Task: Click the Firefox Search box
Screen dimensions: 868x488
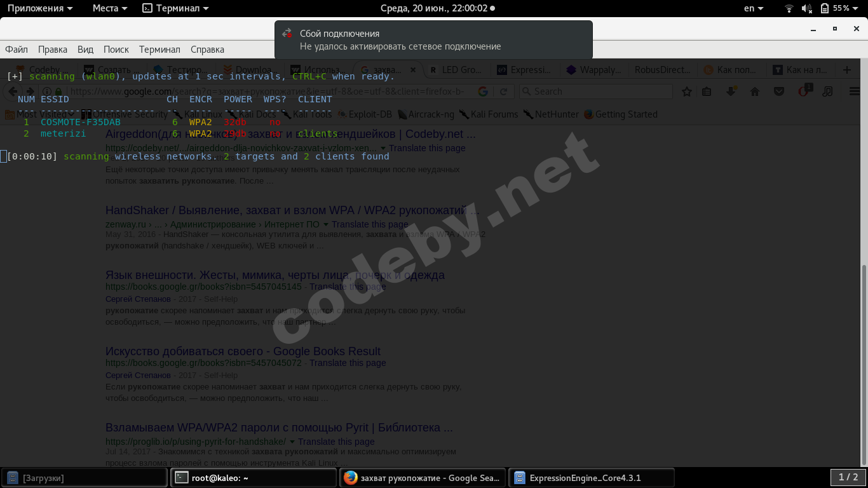Action: 595,91
